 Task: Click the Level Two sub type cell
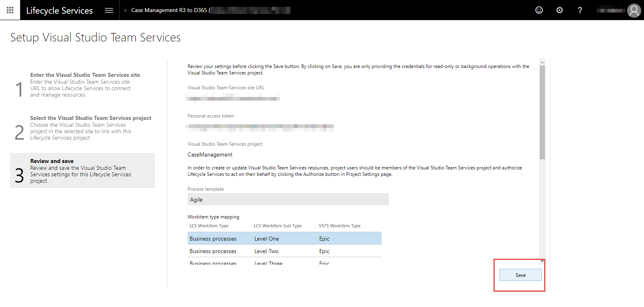click(266, 251)
